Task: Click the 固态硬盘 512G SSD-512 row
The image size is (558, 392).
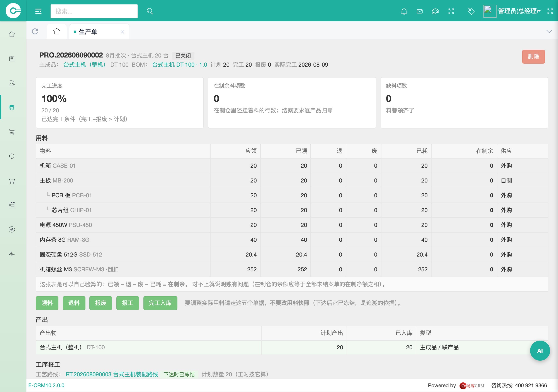Action: point(292,255)
